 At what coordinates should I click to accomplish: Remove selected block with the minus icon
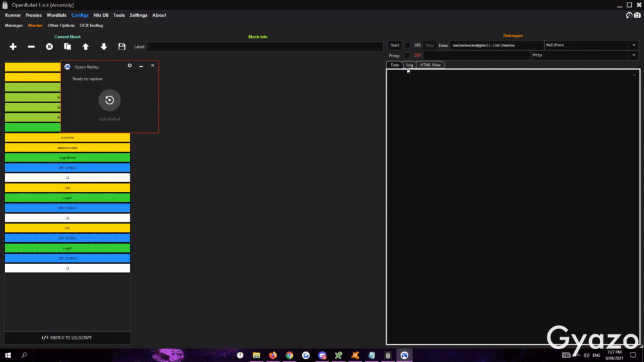(31, 47)
